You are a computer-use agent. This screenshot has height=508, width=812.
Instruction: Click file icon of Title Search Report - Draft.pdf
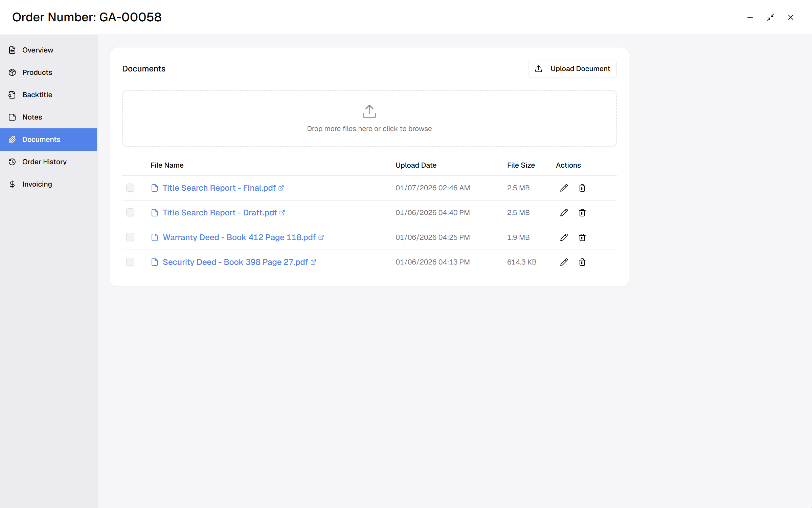point(155,213)
